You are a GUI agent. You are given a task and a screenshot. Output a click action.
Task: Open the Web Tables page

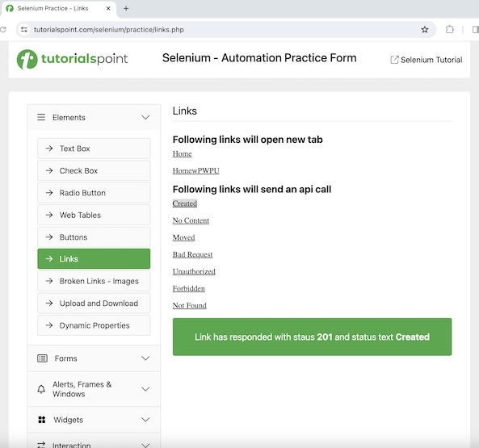[94, 215]
